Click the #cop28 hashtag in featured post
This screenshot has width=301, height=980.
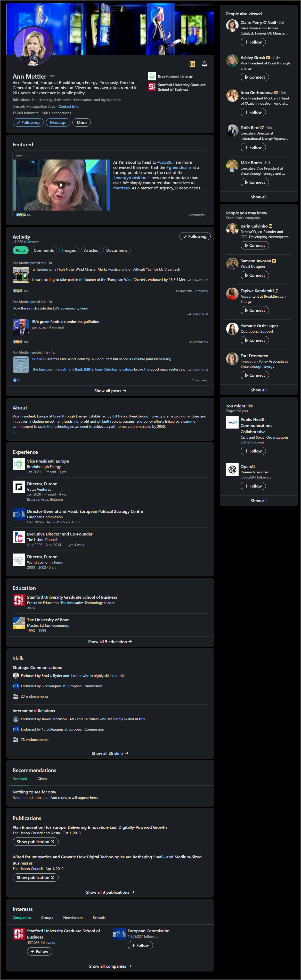(x=164, y=162)
